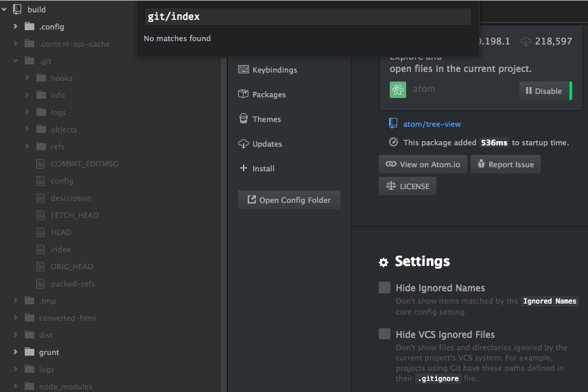This screenshot has width=588, height=392.
Task: Collapse the .git folder arrow
Action: click(x=15, y=61)
